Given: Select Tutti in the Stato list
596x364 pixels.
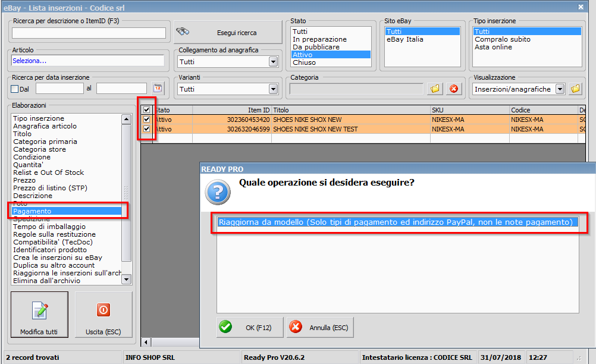Looking at the screenshot, I should click(x=331, y=32).
